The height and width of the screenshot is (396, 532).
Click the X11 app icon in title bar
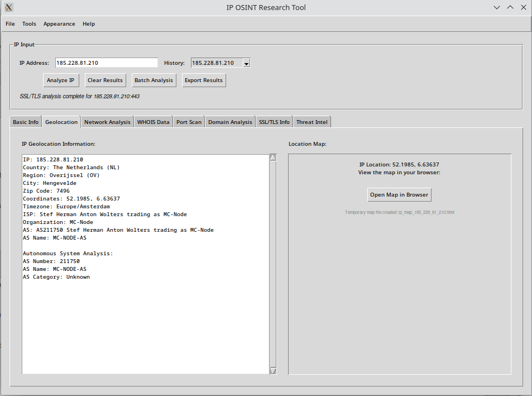tap(9, 7)
